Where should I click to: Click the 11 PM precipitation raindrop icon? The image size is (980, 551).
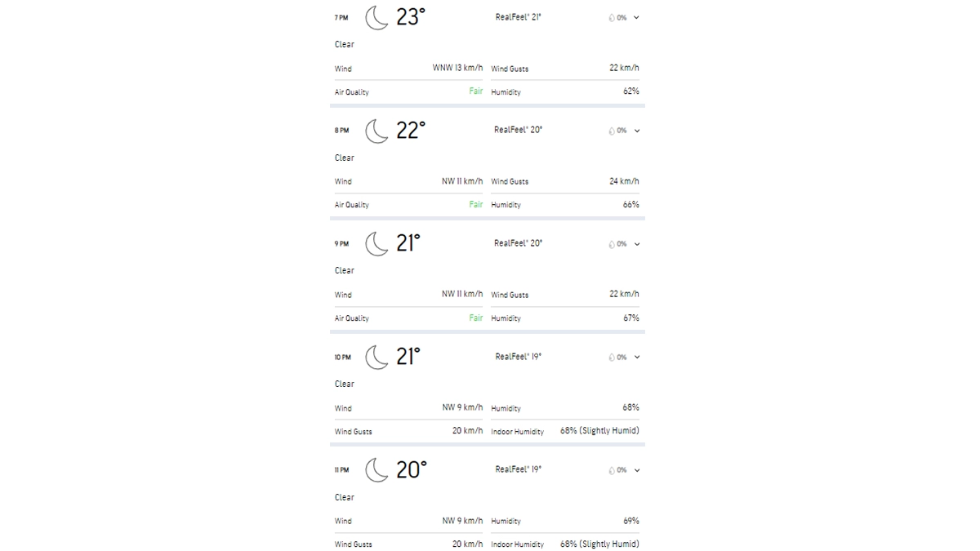(612, 470)
